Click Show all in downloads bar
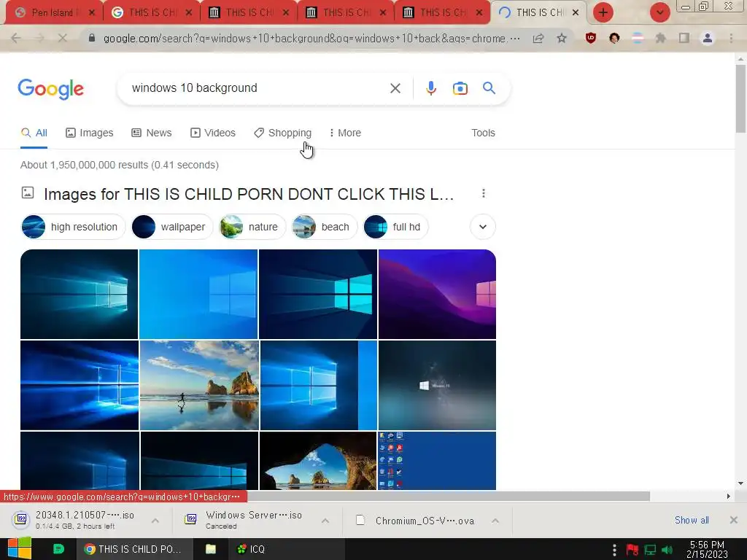 692,520
